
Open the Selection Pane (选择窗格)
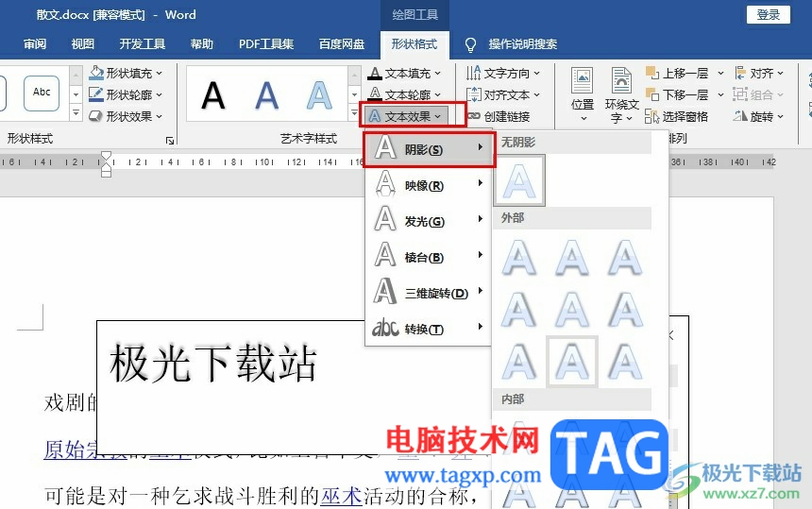pos(676,116)
